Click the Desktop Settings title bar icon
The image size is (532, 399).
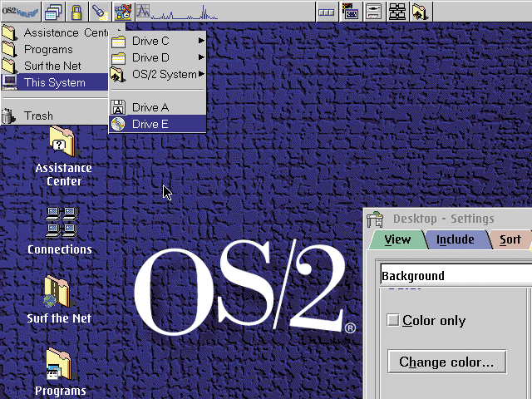(x=376, y=219)
